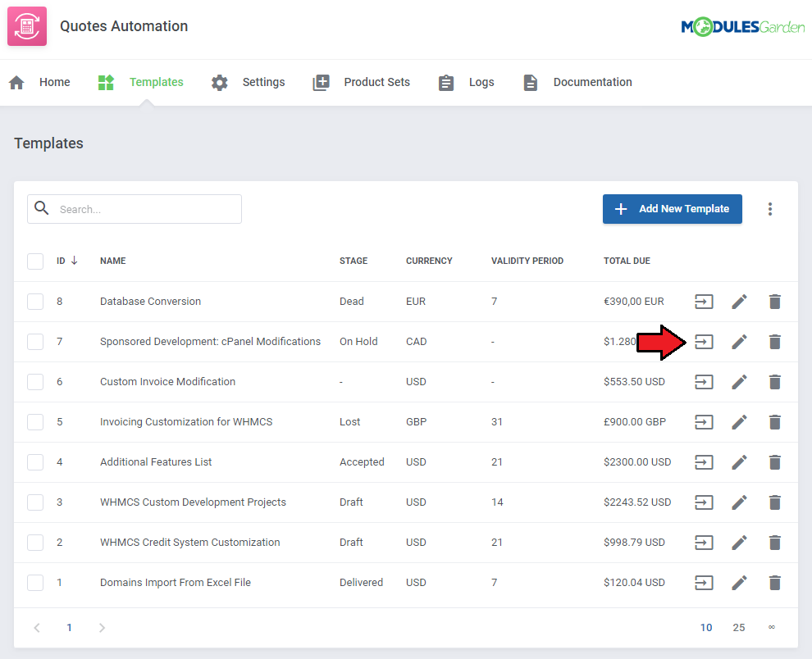Sort by the TOTAL DUE column header
This screenshot has width=812, height=659.
coord(627,261)
